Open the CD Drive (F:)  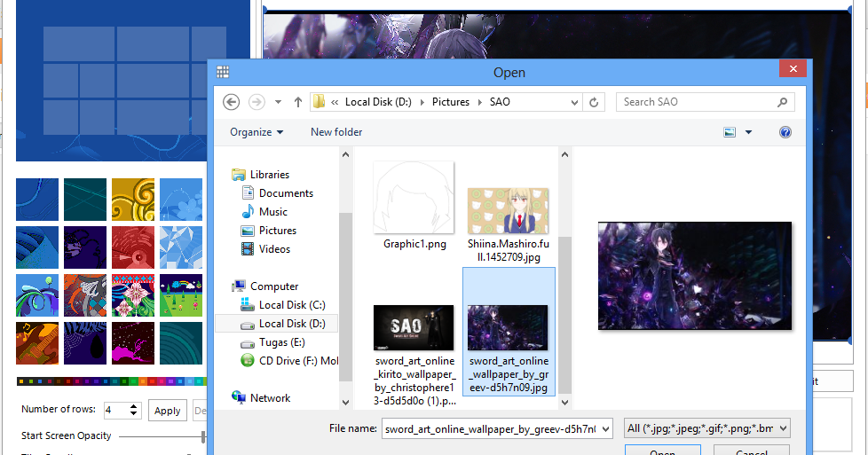click(289, 361)
